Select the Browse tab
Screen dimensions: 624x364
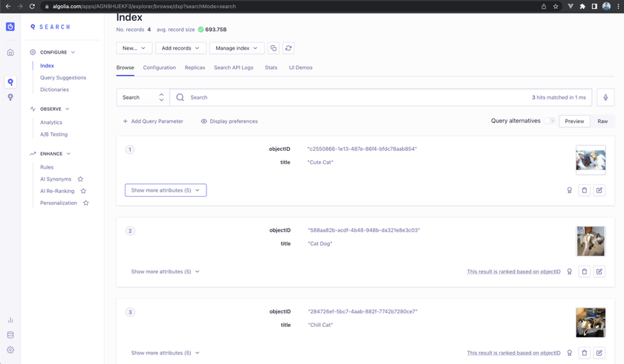(125, 68)
